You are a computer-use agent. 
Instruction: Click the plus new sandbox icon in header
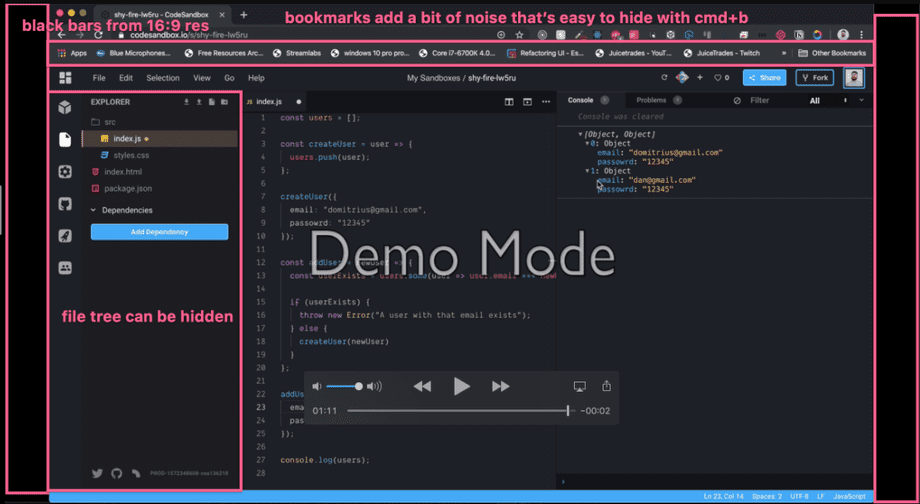tap(699, 77)
